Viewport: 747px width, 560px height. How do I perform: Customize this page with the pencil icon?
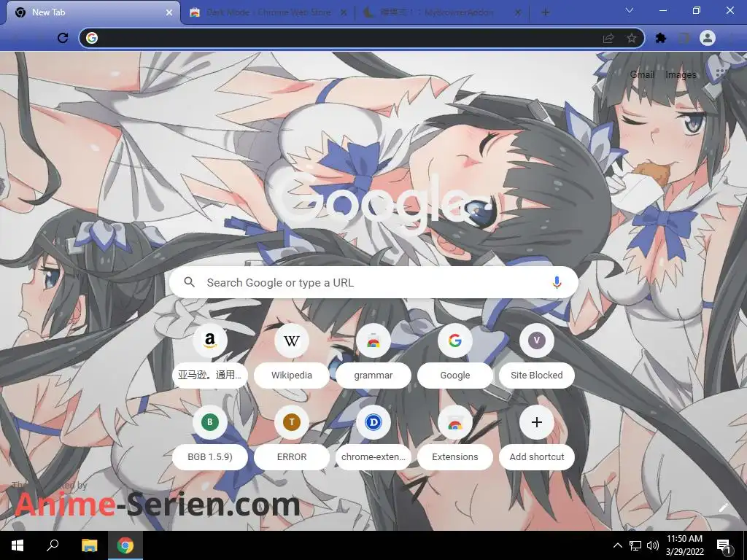tap(723, 507)
